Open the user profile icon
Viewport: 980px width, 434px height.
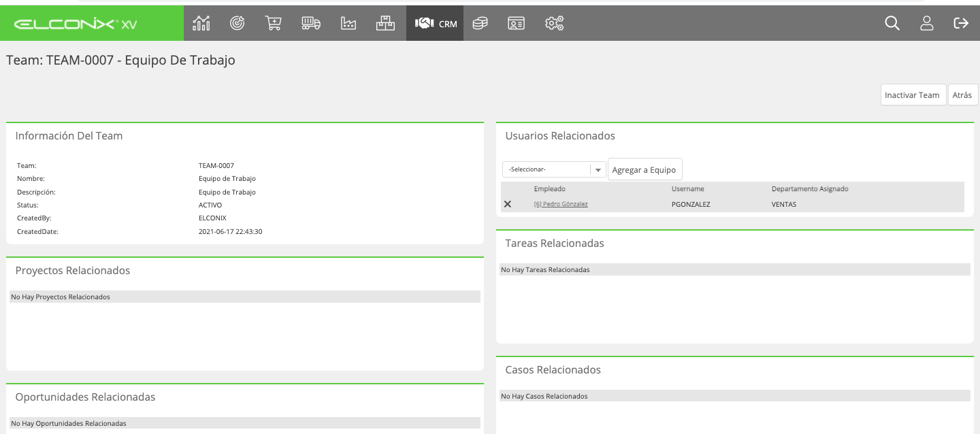coord(927,23)
